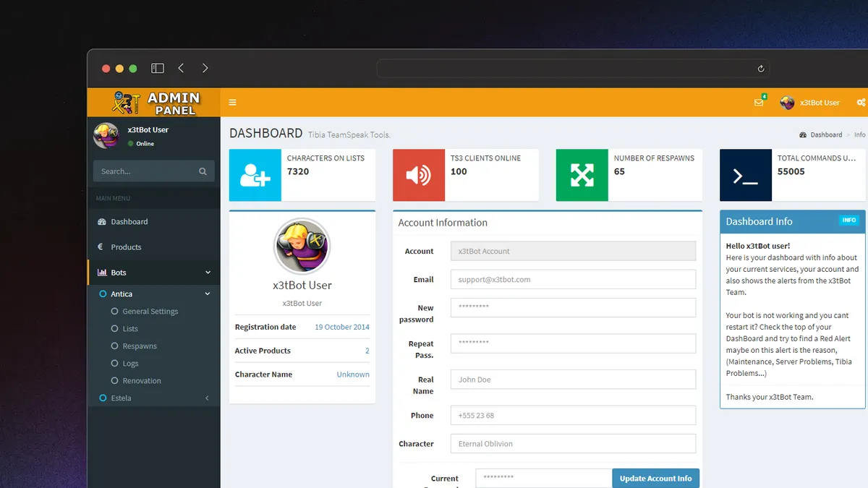Toggle the browser sidebar panel button

coord(158,68)
